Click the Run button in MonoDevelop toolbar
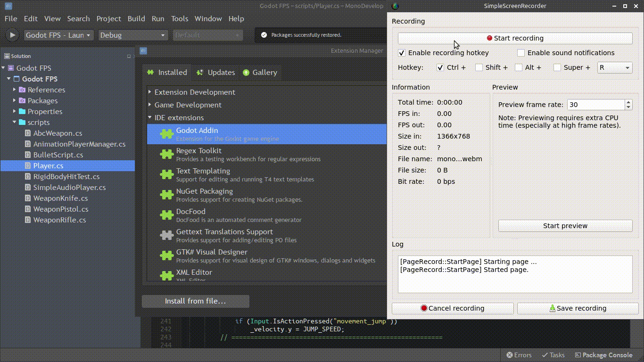The width and height of the screenshot is (644, 362). coord(11,34)
